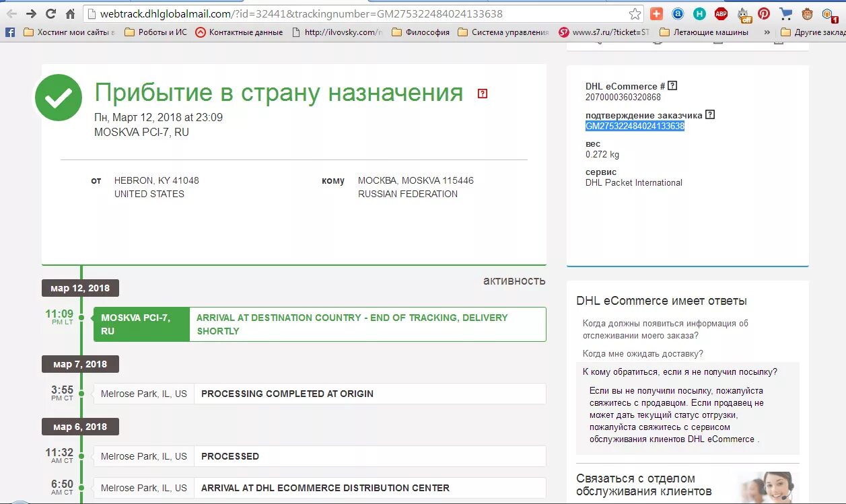Click the 'активность' label

click(x=514, y=281)
